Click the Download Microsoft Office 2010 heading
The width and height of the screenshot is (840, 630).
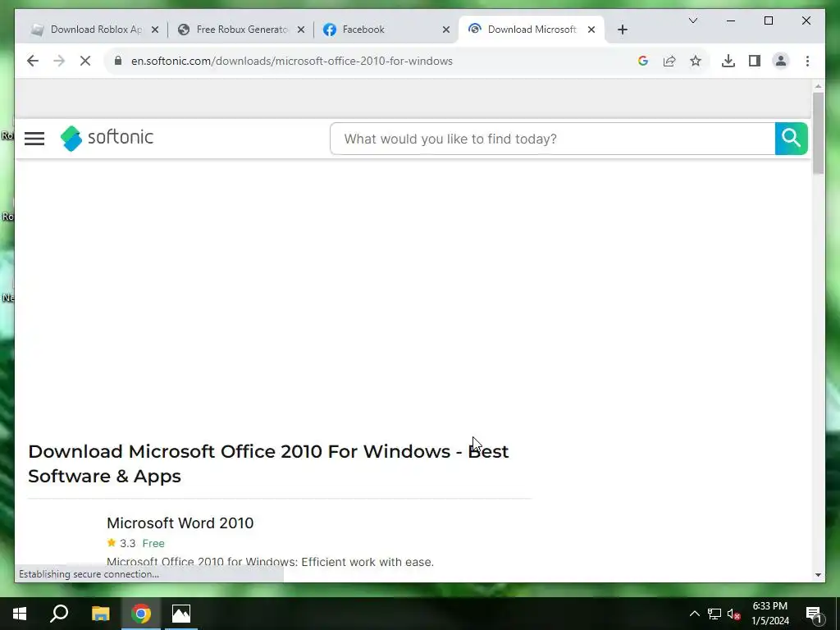click(268, 463)
